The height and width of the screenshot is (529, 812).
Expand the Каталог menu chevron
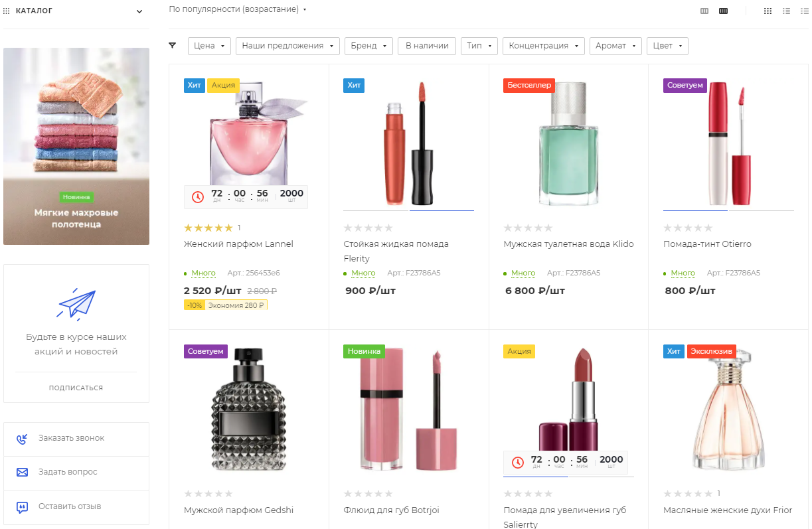pyautogui.click(x=139, y=11)
